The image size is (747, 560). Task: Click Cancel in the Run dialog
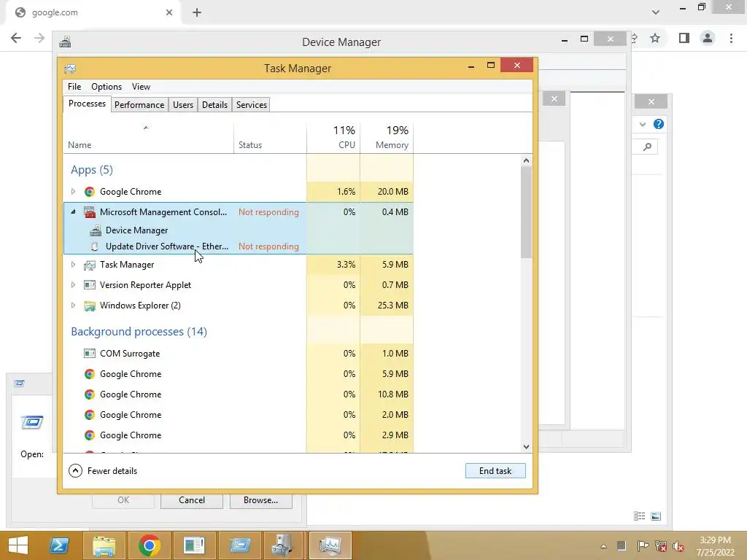coord(192,500)
